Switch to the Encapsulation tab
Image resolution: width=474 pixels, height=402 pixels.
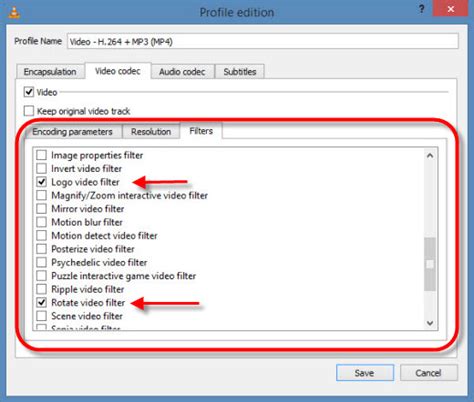click(x=50, y=72)
